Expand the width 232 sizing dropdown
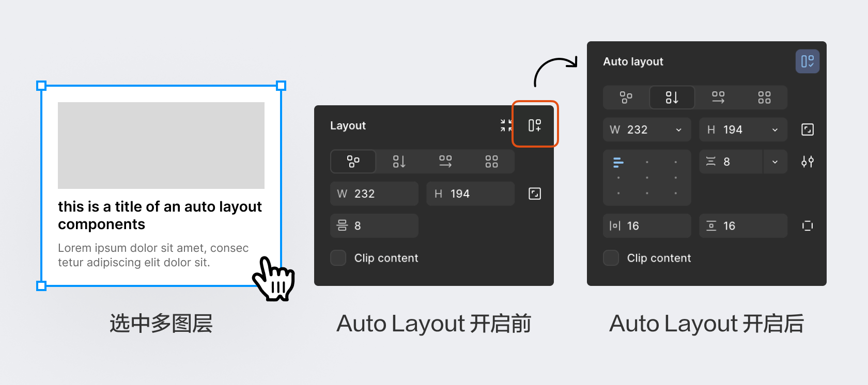The image size is (868, 385). tap(678, 130)
